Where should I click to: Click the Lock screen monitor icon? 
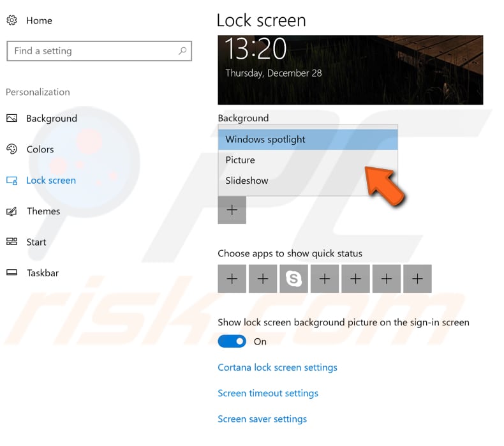point(12,181)
